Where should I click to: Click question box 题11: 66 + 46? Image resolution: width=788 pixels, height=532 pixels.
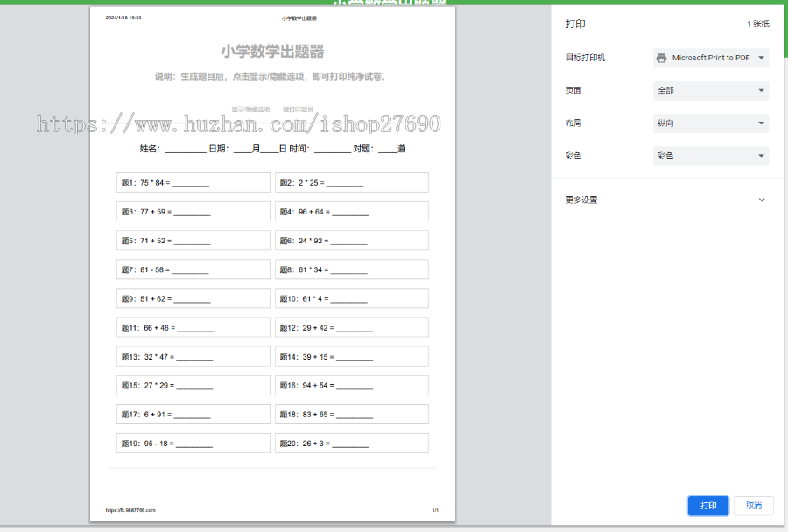193,327
